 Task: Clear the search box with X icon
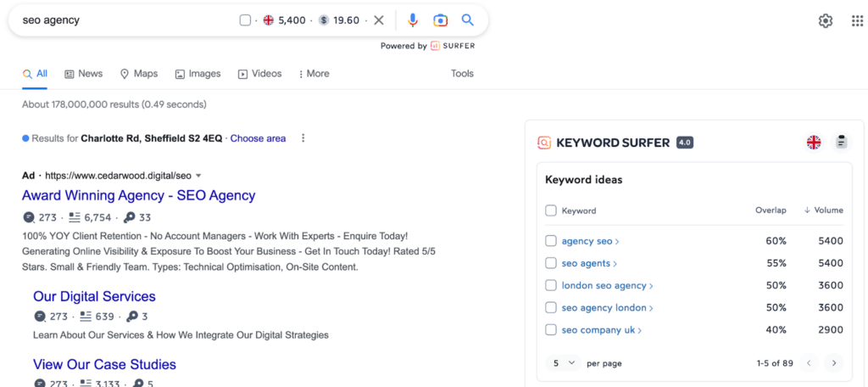379,20
